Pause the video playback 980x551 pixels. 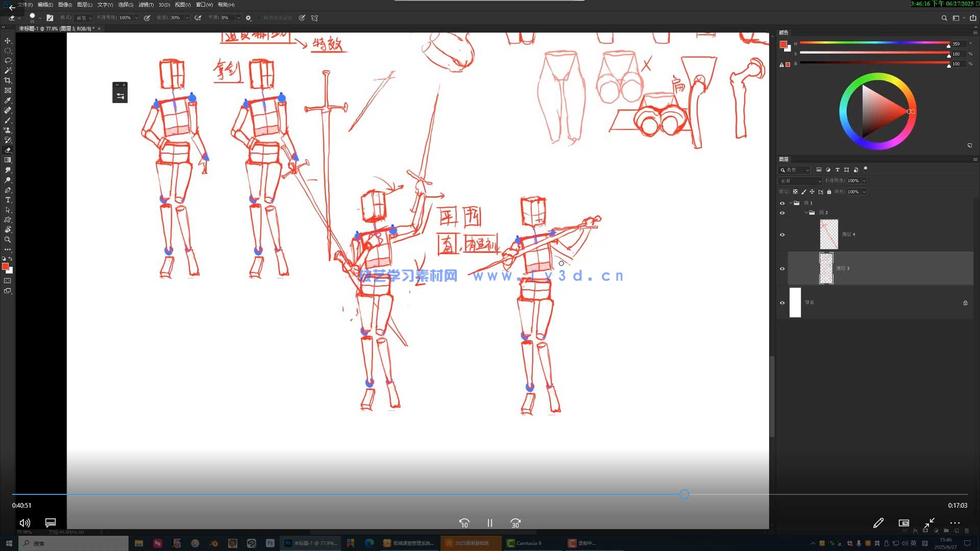tap(489, 523)
